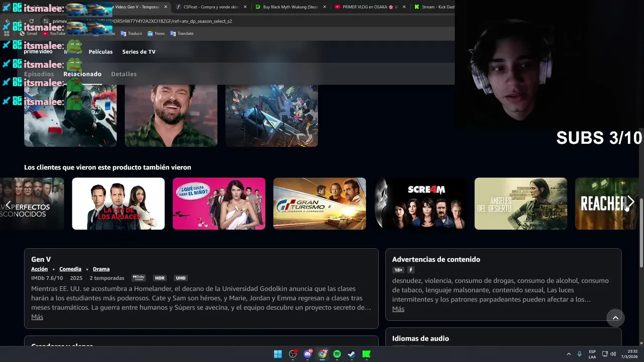Open the animated characters thumbnail
Image resolution: width=644 pixels, height=362 pixels.
pyautogui.click(x=272, y=116)
